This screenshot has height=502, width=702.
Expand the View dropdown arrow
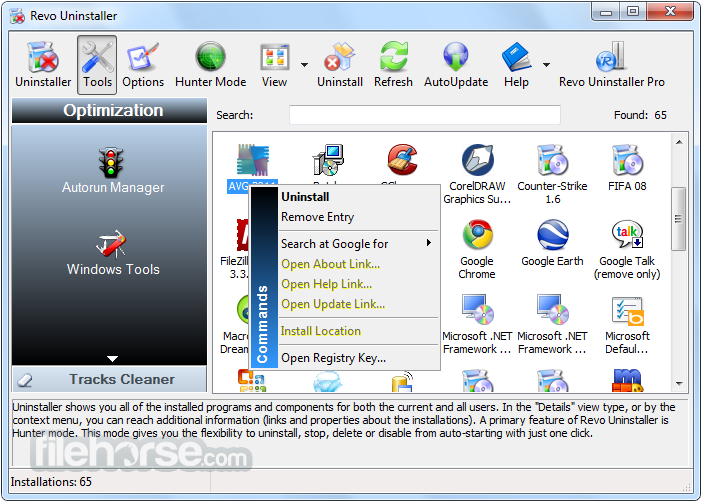click(304, 65)
